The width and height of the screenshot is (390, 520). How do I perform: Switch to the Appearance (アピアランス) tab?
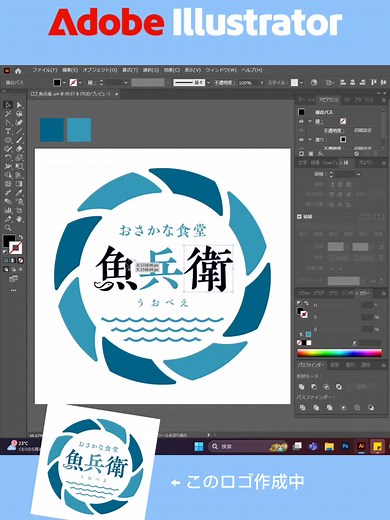click(x=328, y=100)
